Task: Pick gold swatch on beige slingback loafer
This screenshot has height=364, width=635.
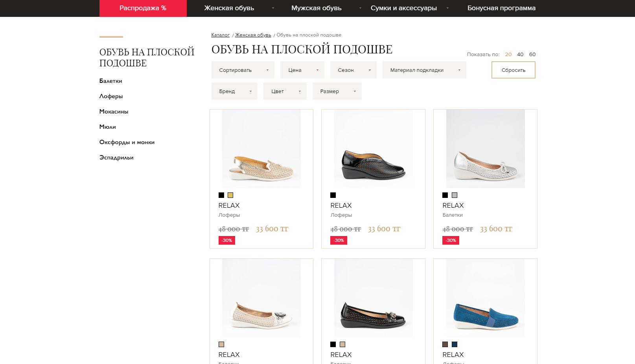Action: (x=230, y=195)
